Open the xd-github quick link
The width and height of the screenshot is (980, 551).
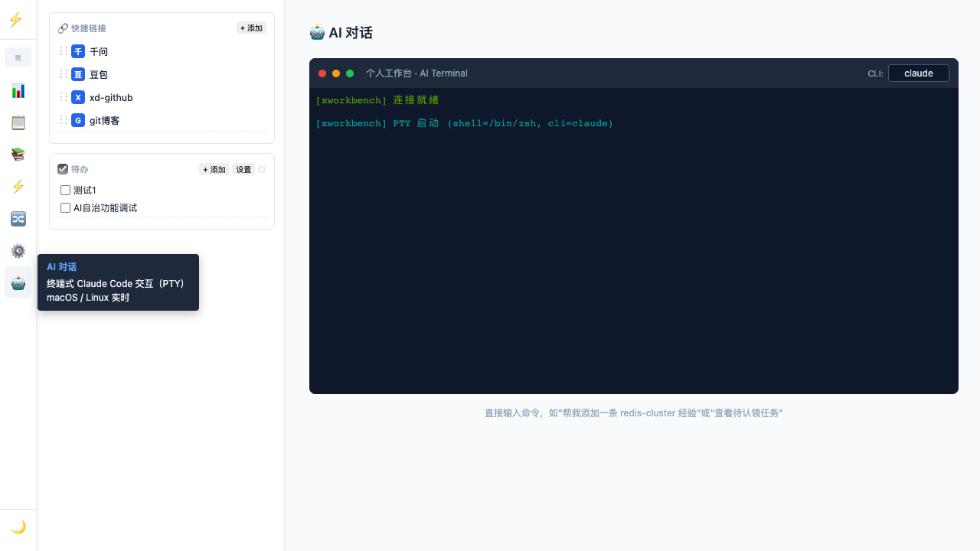[111, 98]
